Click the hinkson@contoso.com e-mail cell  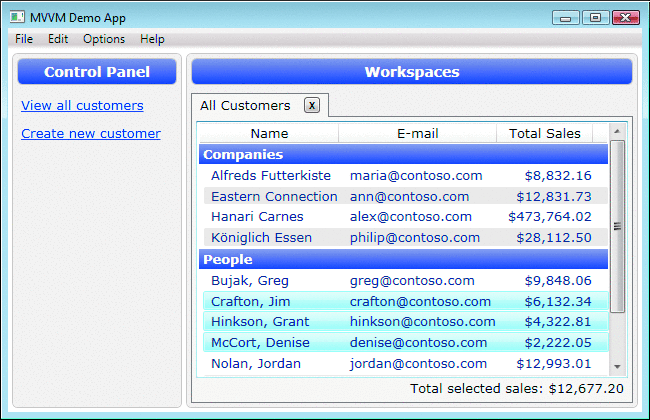tap(422, 322)
